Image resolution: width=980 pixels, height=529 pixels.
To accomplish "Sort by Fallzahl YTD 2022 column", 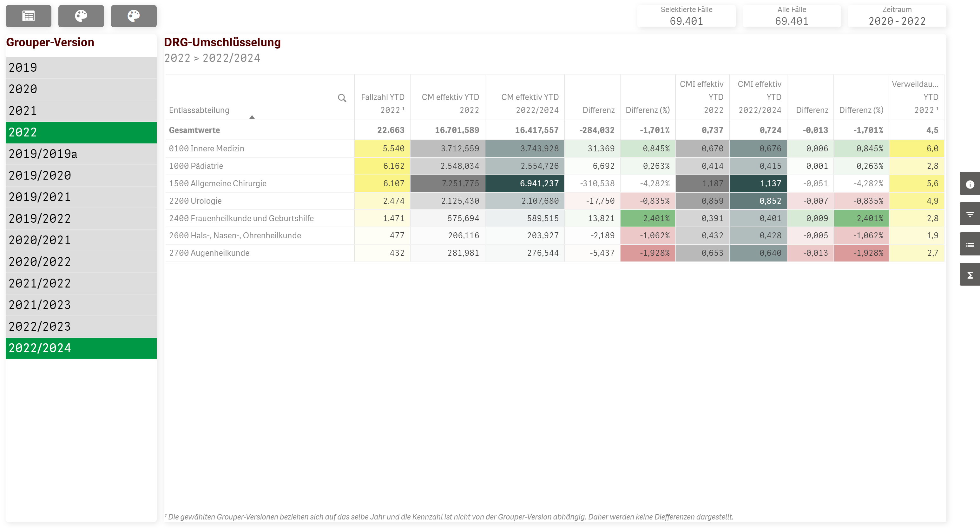I will [382, 103].
